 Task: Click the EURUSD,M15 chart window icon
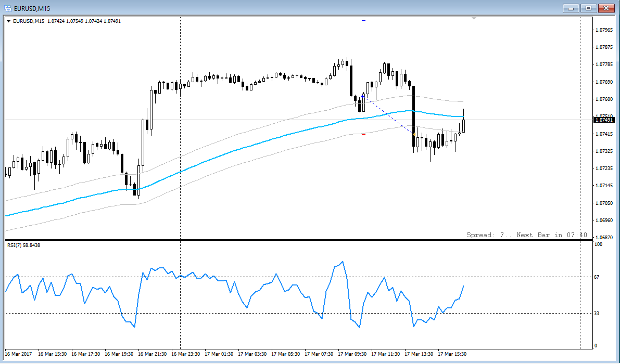point(7,8)
